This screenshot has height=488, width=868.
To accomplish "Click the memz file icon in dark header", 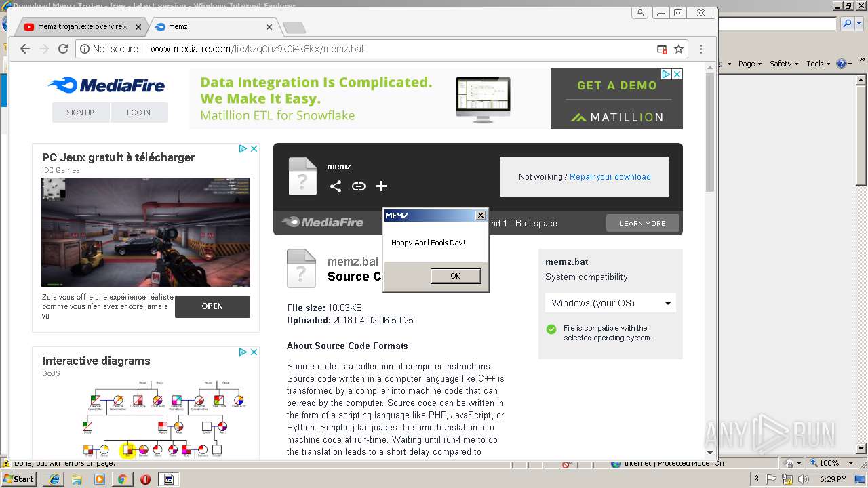I will (302, 176).
